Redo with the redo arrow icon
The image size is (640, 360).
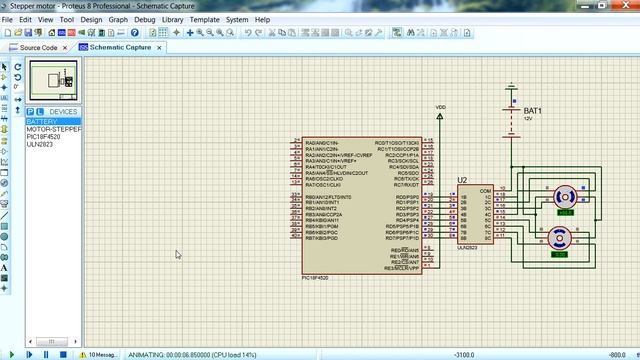pyautogui.click(x=258, y=33)
